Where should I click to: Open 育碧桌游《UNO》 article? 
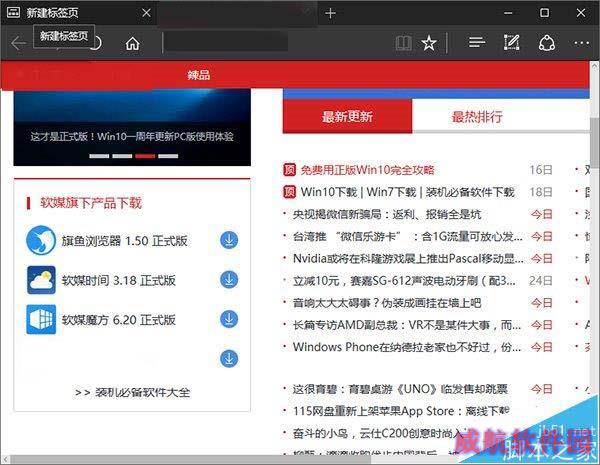click(400, 389)
